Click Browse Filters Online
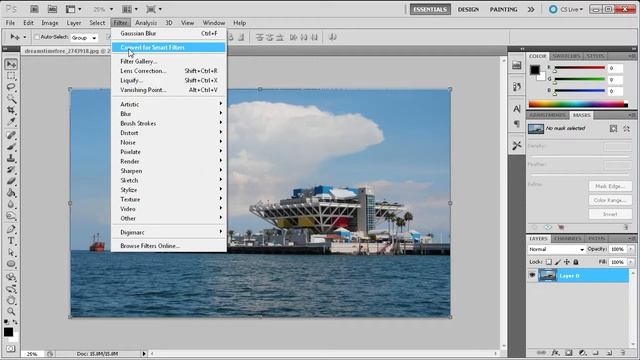The width and height of the screenshot is (640, 360). tap(169, 246)
